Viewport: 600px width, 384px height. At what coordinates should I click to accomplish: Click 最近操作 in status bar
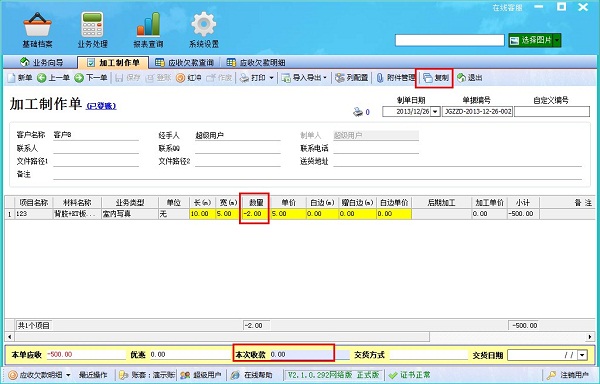pos(93,375)
